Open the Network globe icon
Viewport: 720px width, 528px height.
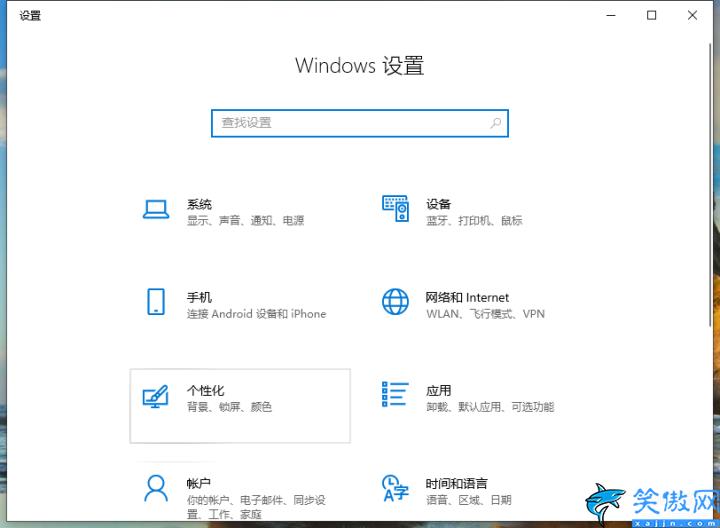point(395,302)
